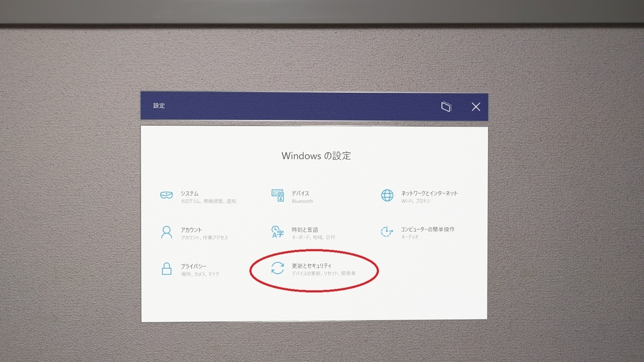Toggle the Follow Me window icon in title bar
Image resolution: width=644 pixels, height=362 pixels.
446,106
